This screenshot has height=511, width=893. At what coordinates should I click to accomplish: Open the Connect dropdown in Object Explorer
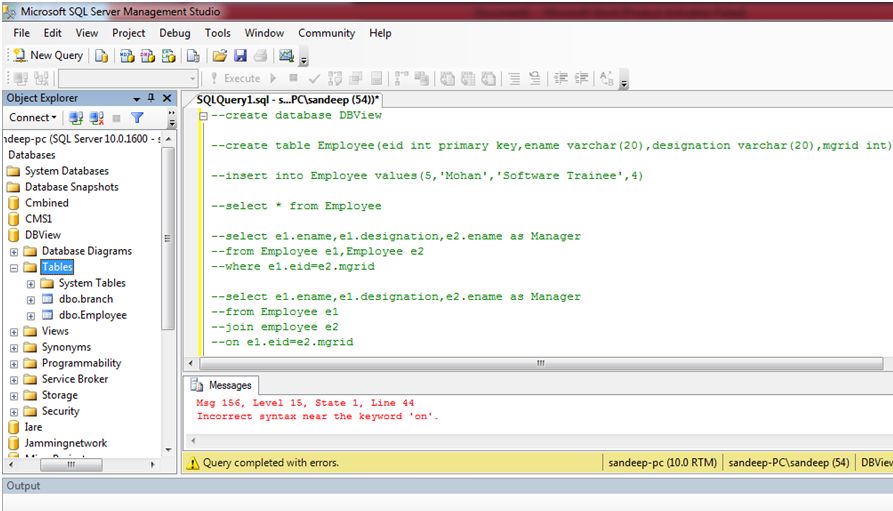pos(32,117)
